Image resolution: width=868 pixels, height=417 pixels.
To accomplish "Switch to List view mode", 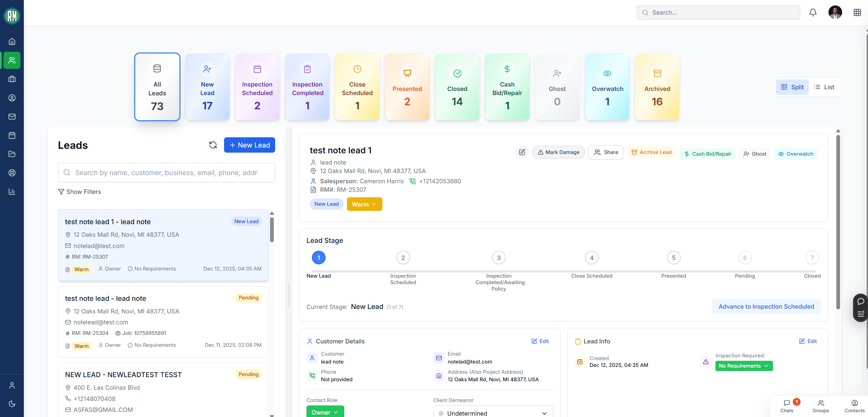I will [x=825, y=87].
